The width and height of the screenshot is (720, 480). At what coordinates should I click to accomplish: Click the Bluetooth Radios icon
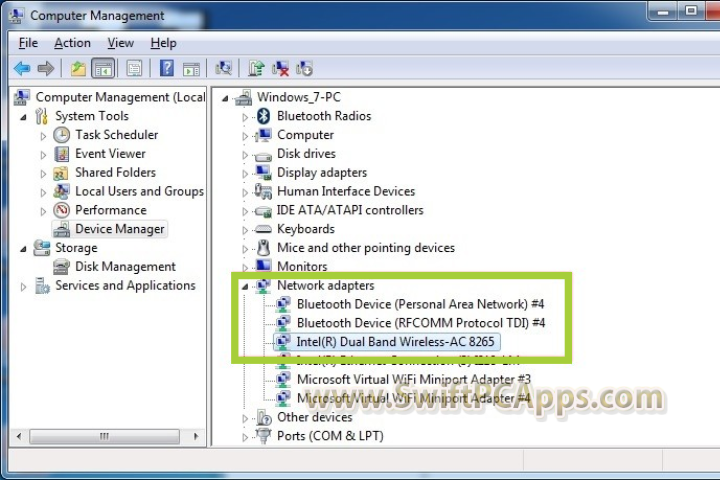click(264, 116)
